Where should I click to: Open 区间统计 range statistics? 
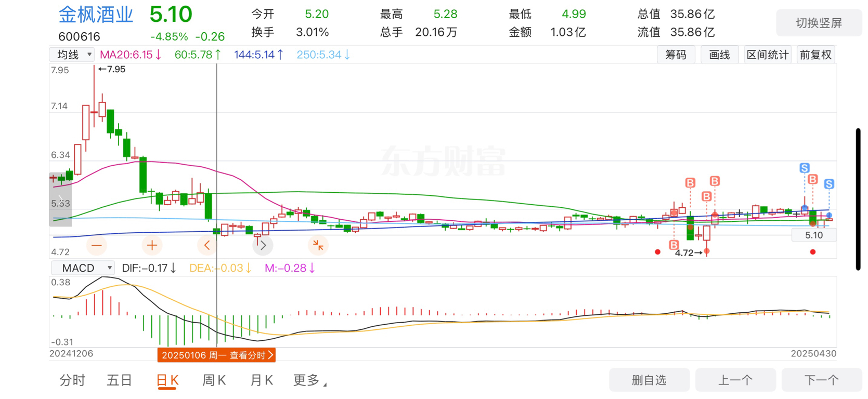point(768,55)
